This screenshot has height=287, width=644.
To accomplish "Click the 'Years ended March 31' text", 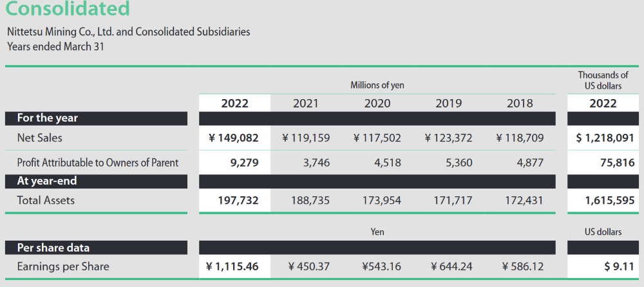I will pos(55,46).
